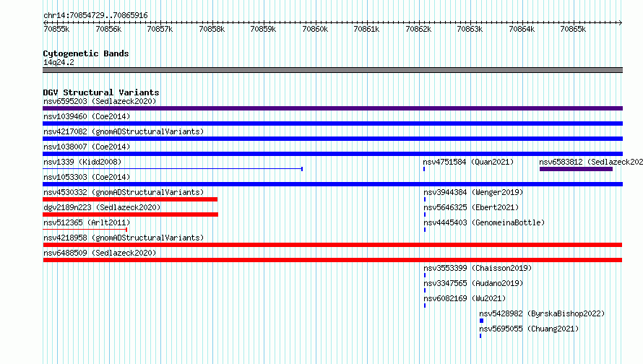Screen dimensions: 643x364
Task: Click the thin red nsv512365 variant line
Action: (85, 229)
